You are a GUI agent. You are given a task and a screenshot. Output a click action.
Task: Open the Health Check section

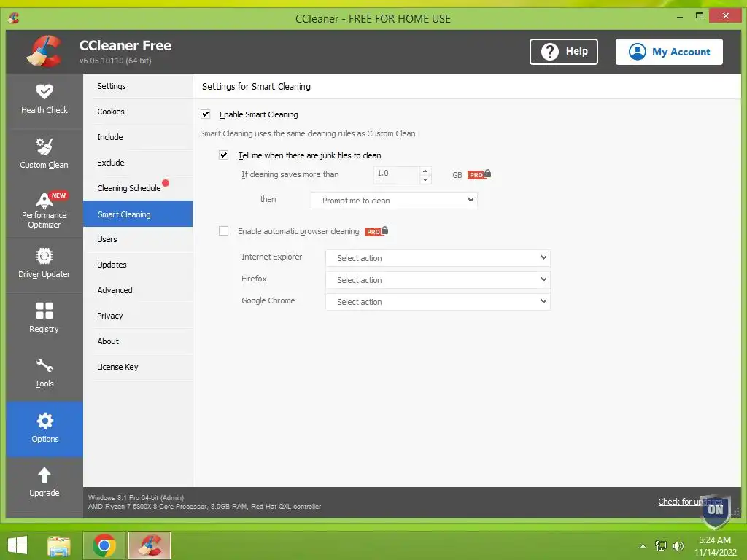click(44, 99)
